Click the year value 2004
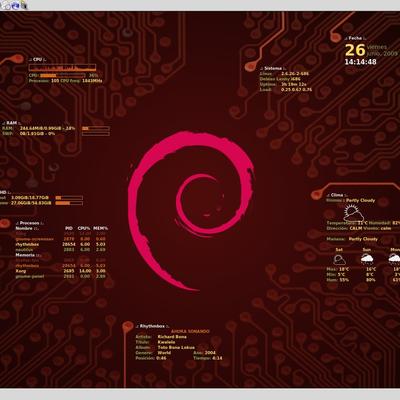Screen dimensions: 400x400 click(x=210, y=353)
